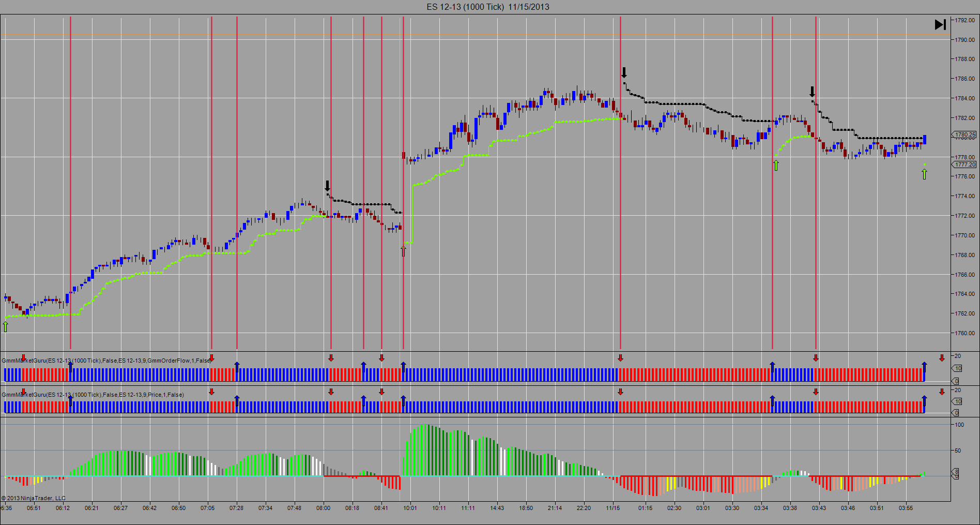Click the 10:01 time axis label
This screenshot has width=980, height=525.
[x=410, y=508]
